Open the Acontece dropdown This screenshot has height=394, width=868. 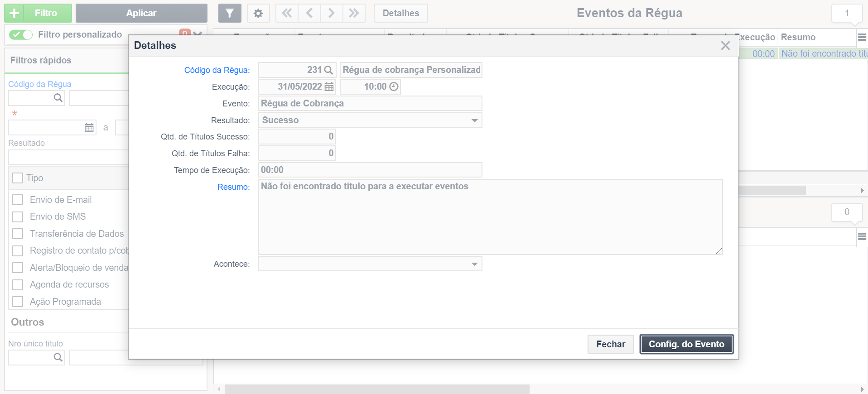pyautogui.click(x=474, y=264)
